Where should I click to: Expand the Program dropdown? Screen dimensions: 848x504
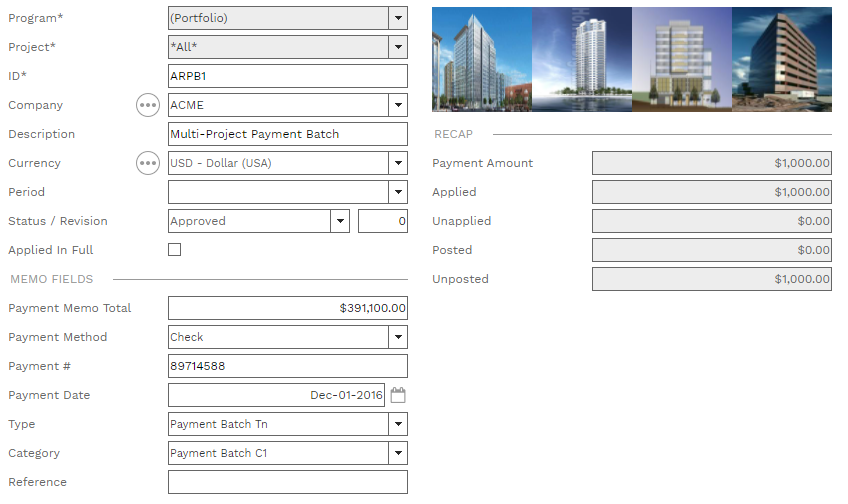(398, 18)
